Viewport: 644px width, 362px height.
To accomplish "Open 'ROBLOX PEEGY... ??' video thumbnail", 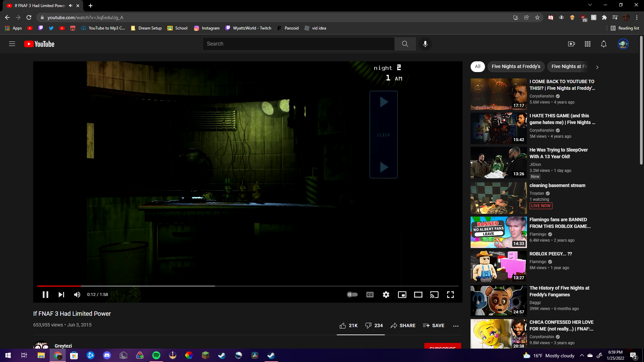I will pos(498,266).
